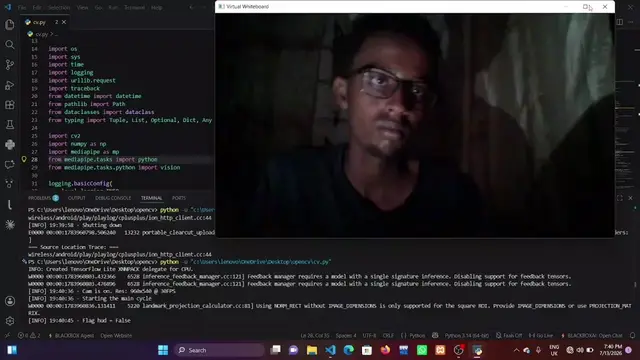Switch to the Debug Console panel tab
640x360 pixels.
(113, 198)
